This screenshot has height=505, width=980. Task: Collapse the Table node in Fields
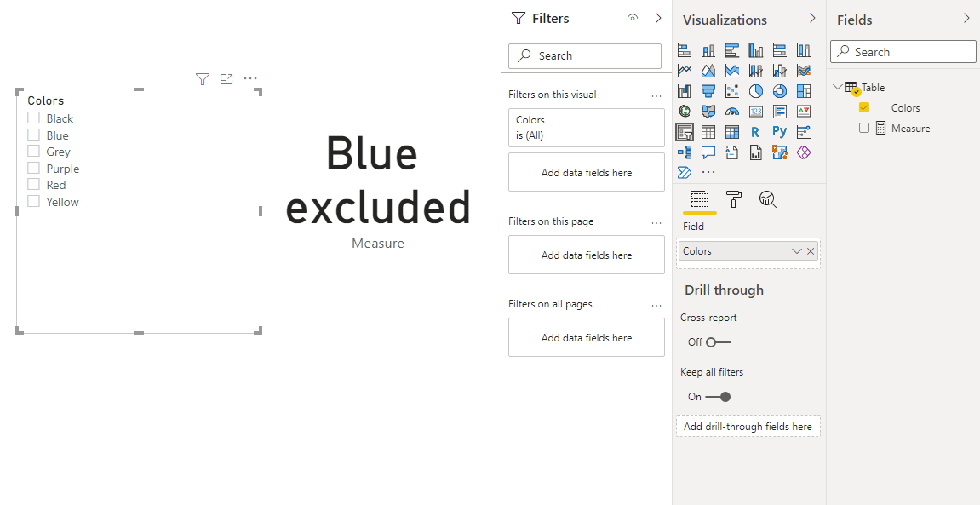pyautogui.click(x=838, y=88)
